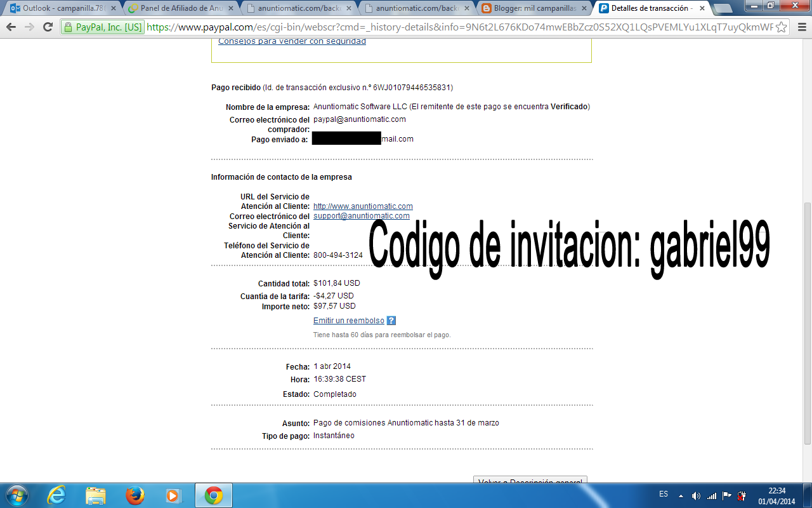Launch Internet Explorer from the taskbar
The height and width of the screenshot is (508, 812).
tap(56, 495)
